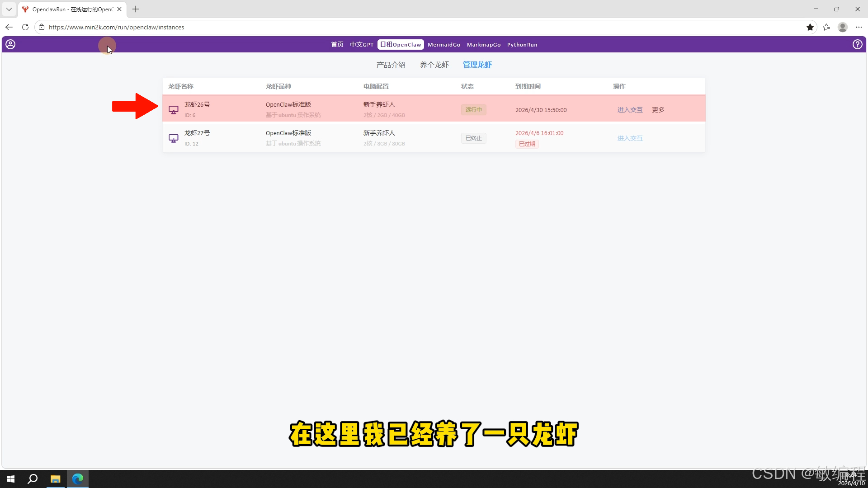Image resolution: width=868 pixels, height=488 pixels.
Task: Open the Windows Start menu
Action: pos(10,479)
